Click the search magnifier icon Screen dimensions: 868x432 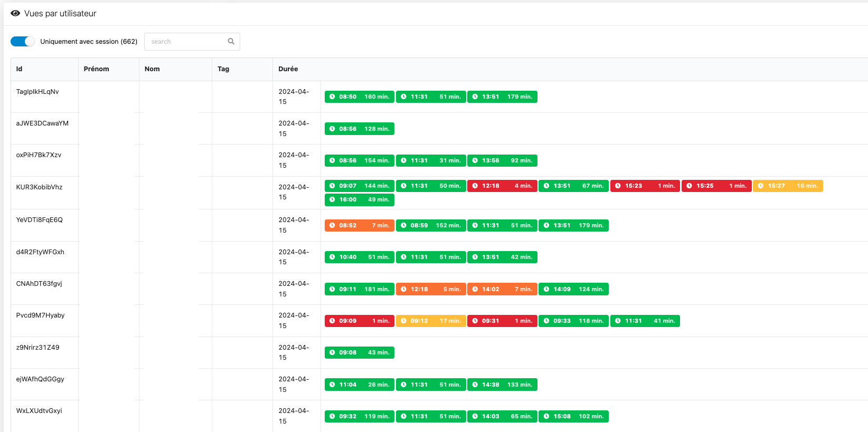(x=231, y=42)
